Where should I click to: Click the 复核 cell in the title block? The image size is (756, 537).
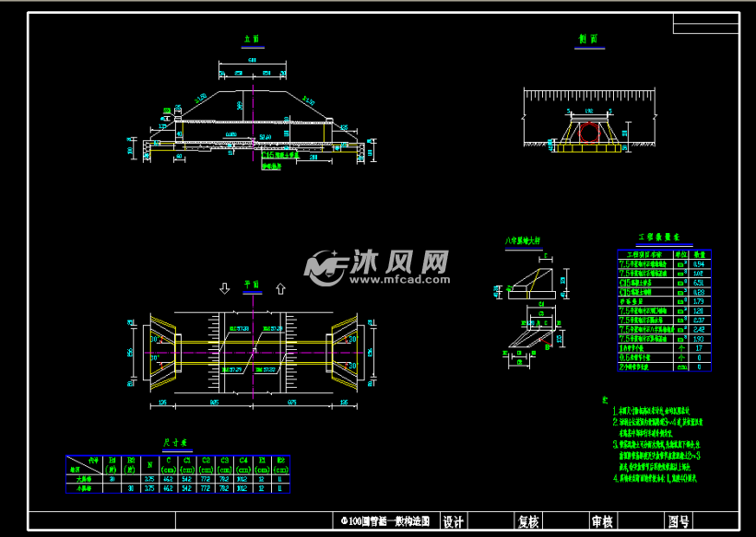pyautogui.click(x=528, y=521)
